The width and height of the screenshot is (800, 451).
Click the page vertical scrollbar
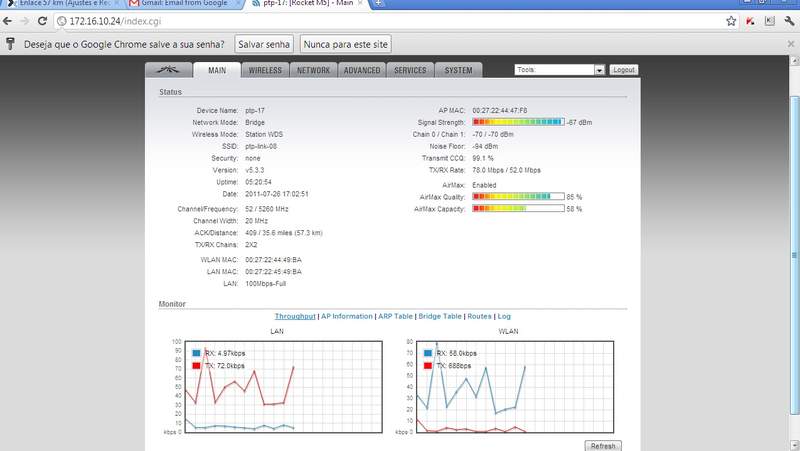794,255
